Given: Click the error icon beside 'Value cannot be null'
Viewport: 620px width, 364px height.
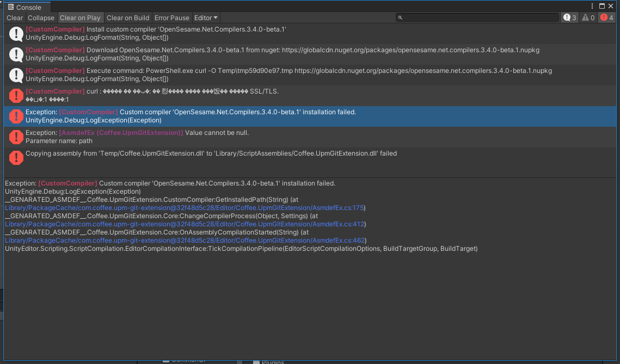Looking at the screenshot, I should pos(16,137).
